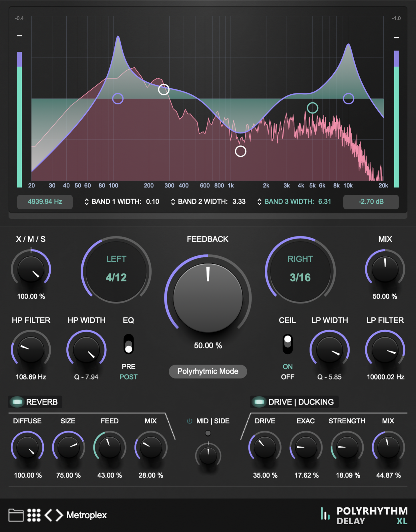The height and width of the screenshot is (532, 416).
Task: Click the Mid | Side small knob
Action: pyautogui.click(x=208, y=455)
